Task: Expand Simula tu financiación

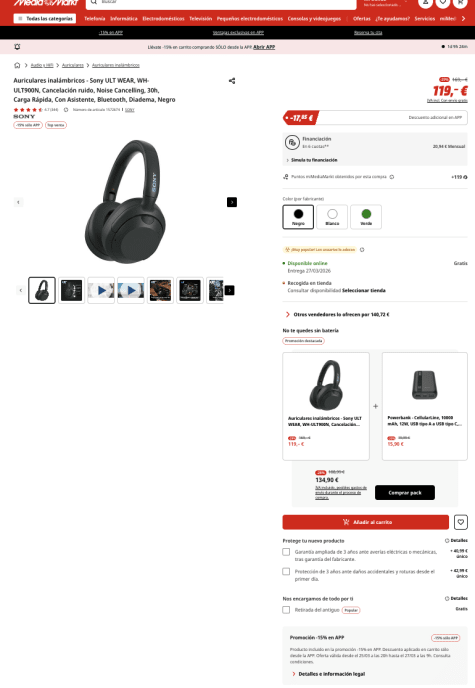Action: click(x=312, y=160)
